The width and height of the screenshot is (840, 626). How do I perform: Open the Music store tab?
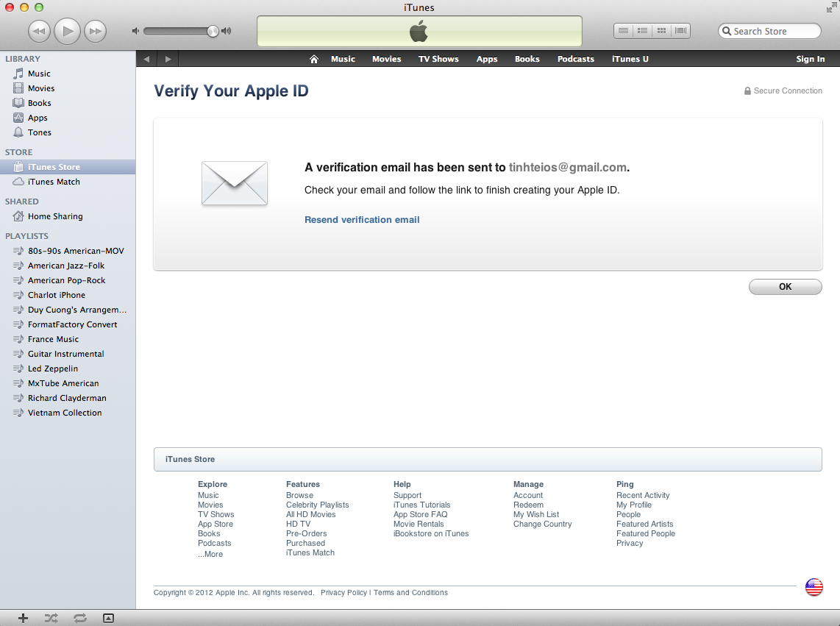tap(343, 59)
